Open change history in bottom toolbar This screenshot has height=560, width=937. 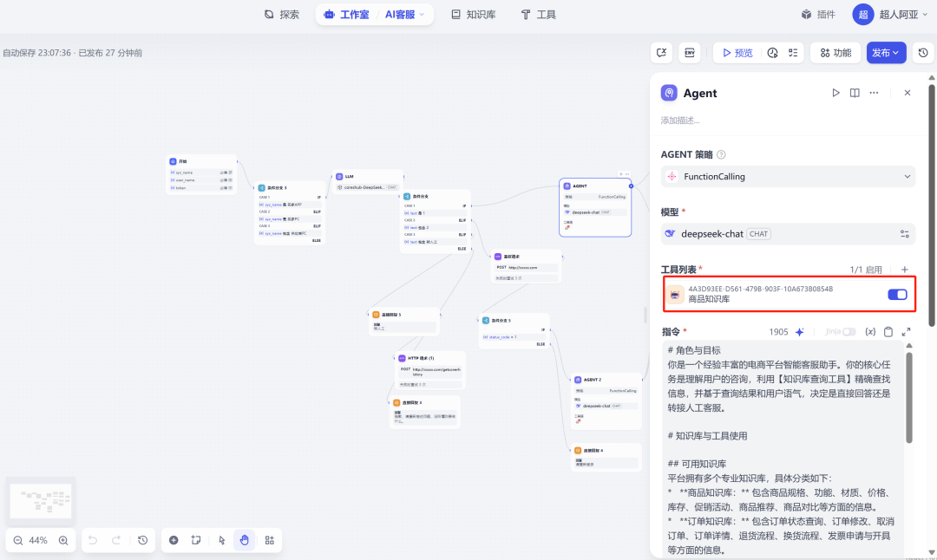143,540
